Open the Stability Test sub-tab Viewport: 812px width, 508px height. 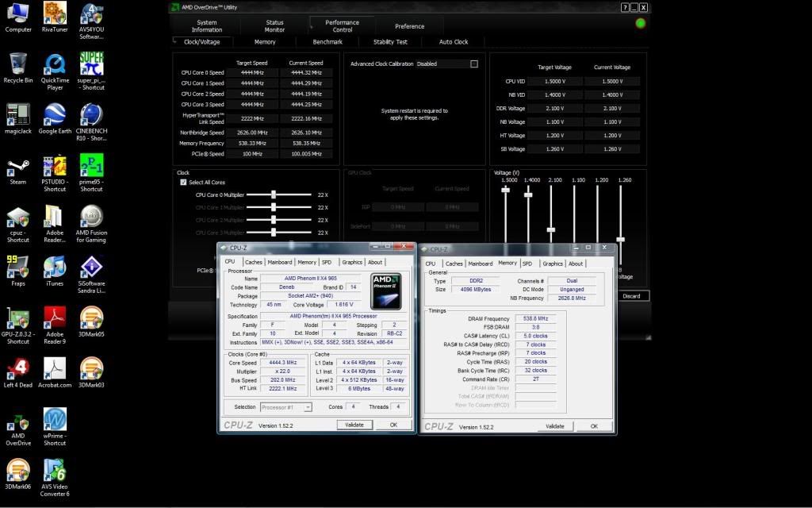tap(390, 42)
